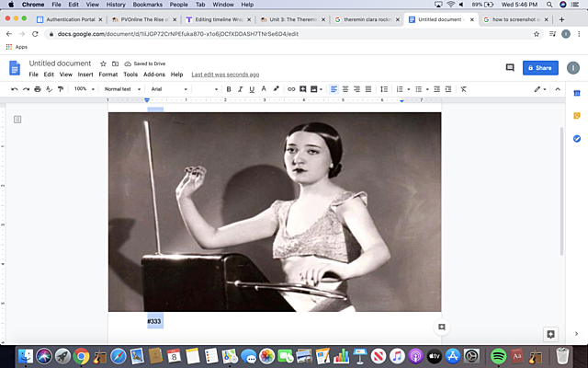The image size is (588, 368).
Task: Open the Tasks side panel icon
Action: tap(577, 139)
